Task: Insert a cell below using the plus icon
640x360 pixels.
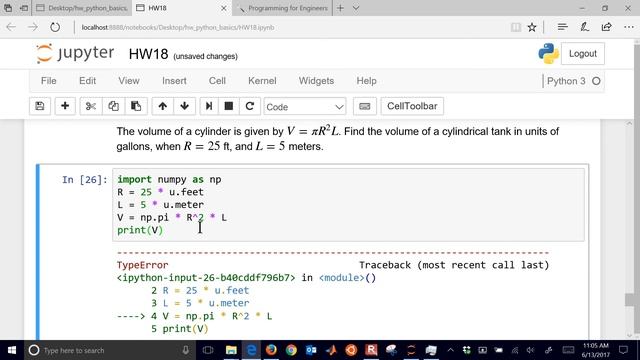Action: click(65, 106)
